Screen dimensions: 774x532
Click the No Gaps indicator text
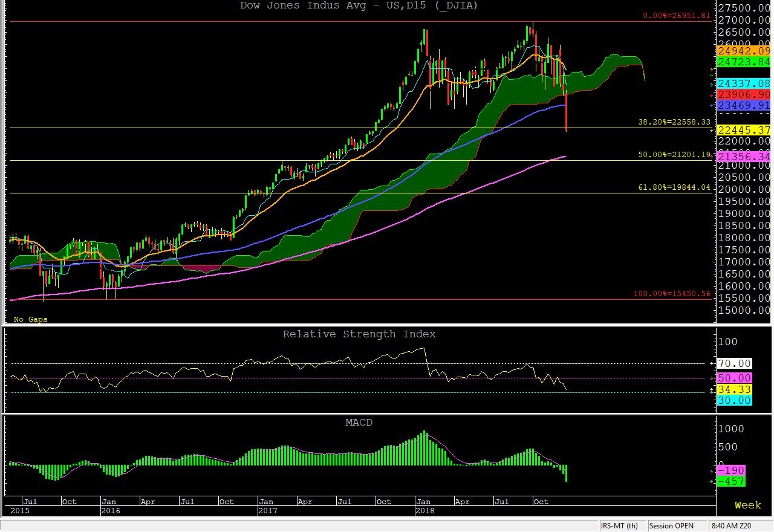30,319
